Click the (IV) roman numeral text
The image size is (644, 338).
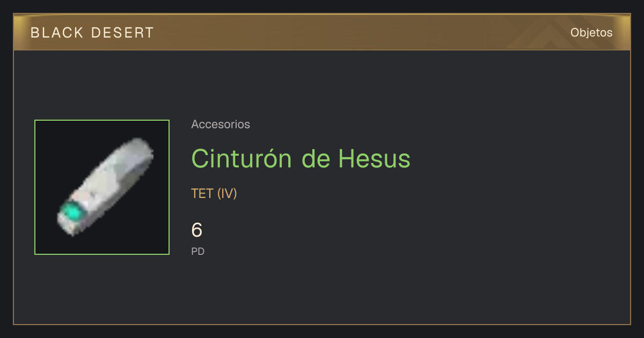(x=227, y=194)
